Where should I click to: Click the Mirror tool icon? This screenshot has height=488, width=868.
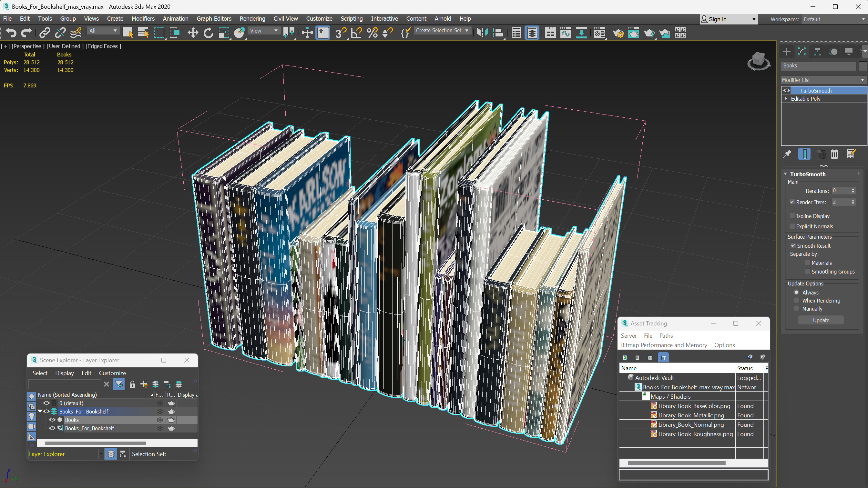pos(483,33)
